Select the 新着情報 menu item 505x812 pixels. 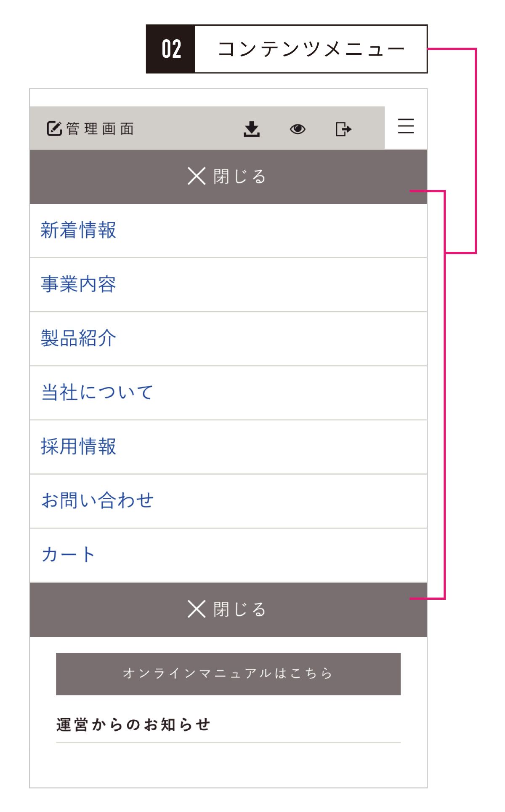(79, 230)
